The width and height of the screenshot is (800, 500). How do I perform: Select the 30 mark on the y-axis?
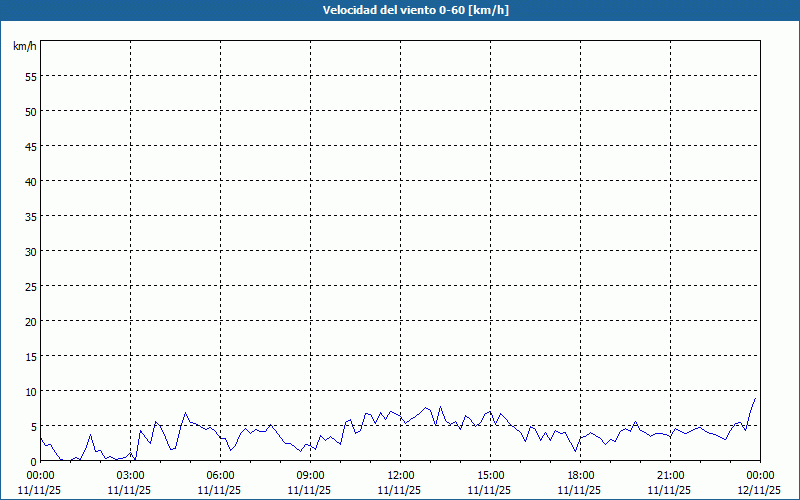point(30,251)
